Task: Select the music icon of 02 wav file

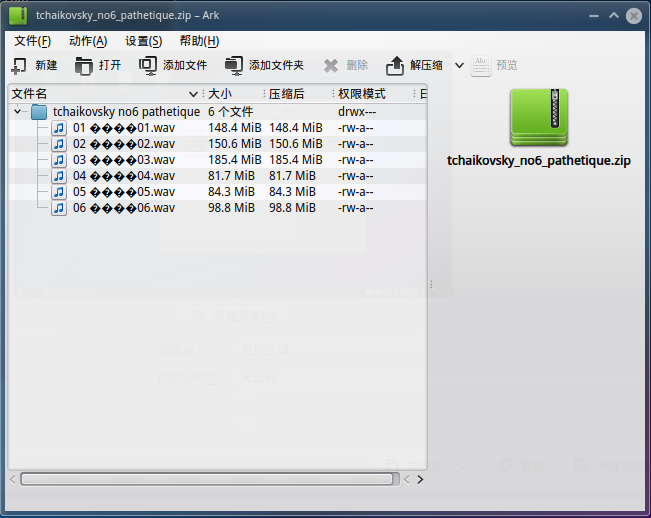Action: click(x=59, y=144)
